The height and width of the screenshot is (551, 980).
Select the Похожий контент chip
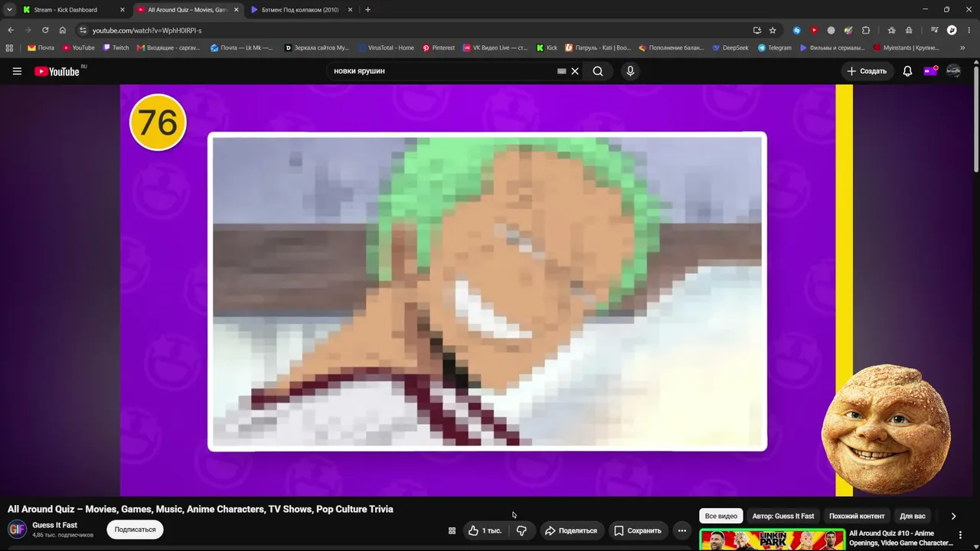tap(857, 516)
